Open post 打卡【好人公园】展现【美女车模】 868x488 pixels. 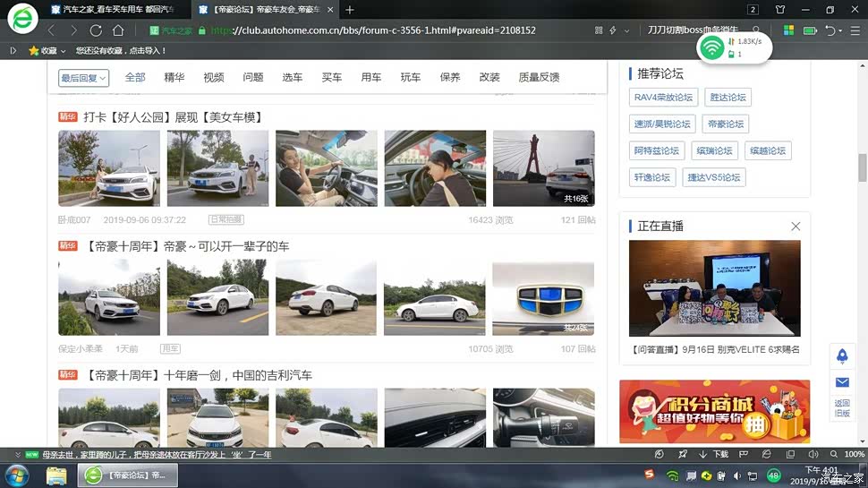(173, 117)
